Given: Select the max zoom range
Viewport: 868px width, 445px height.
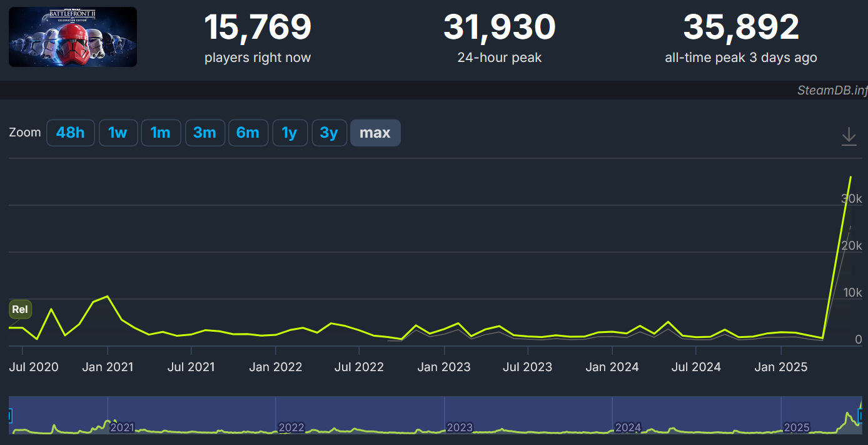Looking at the screenshot, I should [x=375, y=133].
